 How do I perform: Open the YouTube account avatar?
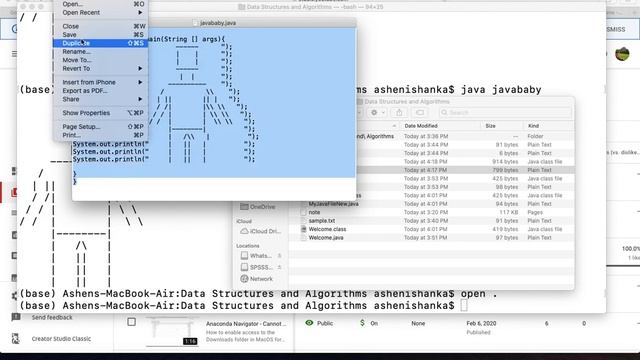click(622, 53)
